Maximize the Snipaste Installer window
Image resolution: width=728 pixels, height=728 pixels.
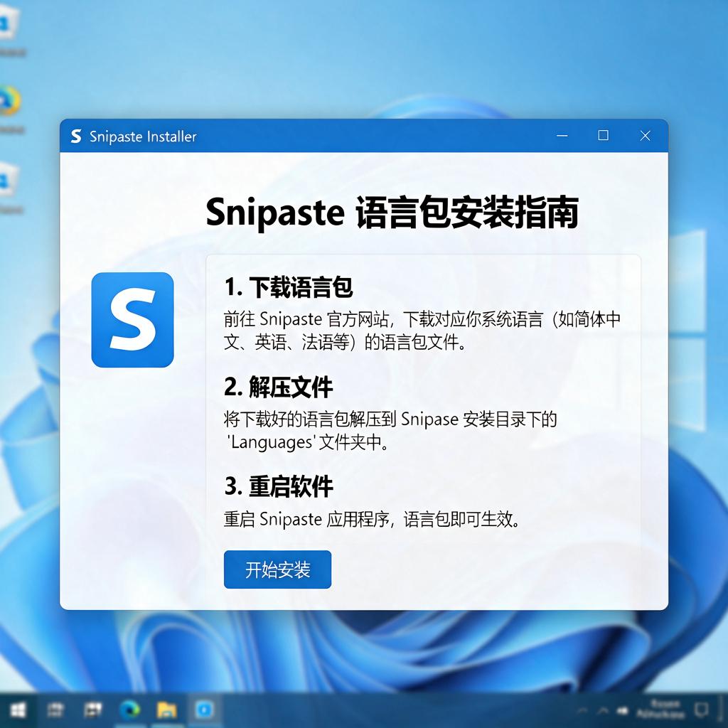603,135
